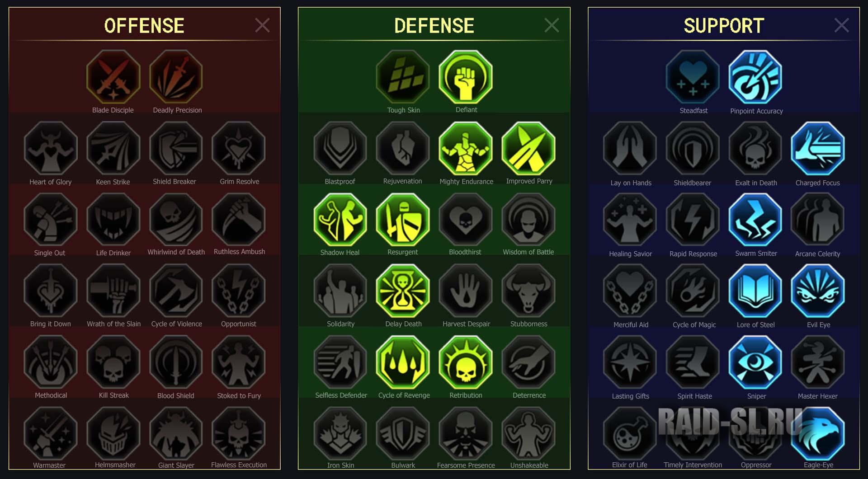Viewport: 868px width, 479px height.
Task: Click the Sniper eye mastery icon
Action: pos(755,362)
